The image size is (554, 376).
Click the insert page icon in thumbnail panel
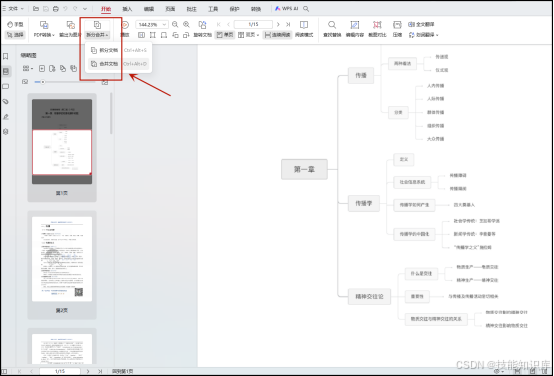(x=42, y=68)
